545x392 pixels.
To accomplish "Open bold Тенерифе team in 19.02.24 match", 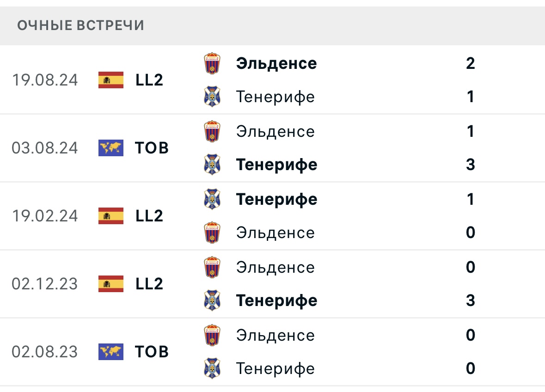I will click(x=276, y=199).
